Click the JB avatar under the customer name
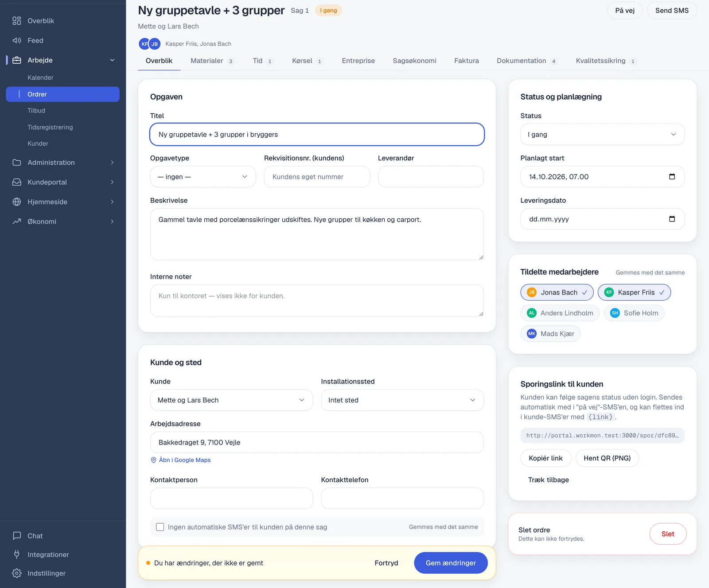 pyautogui.click(x=155, y=44)
